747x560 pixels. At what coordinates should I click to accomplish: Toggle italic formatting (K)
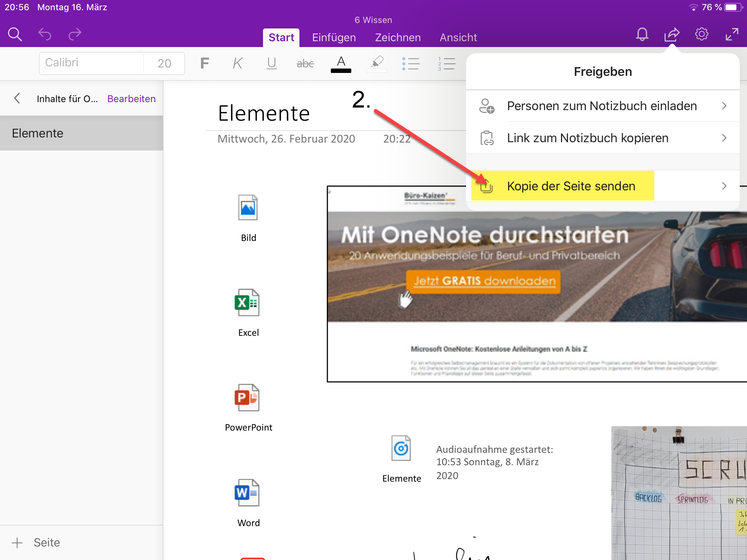(238, 63)
